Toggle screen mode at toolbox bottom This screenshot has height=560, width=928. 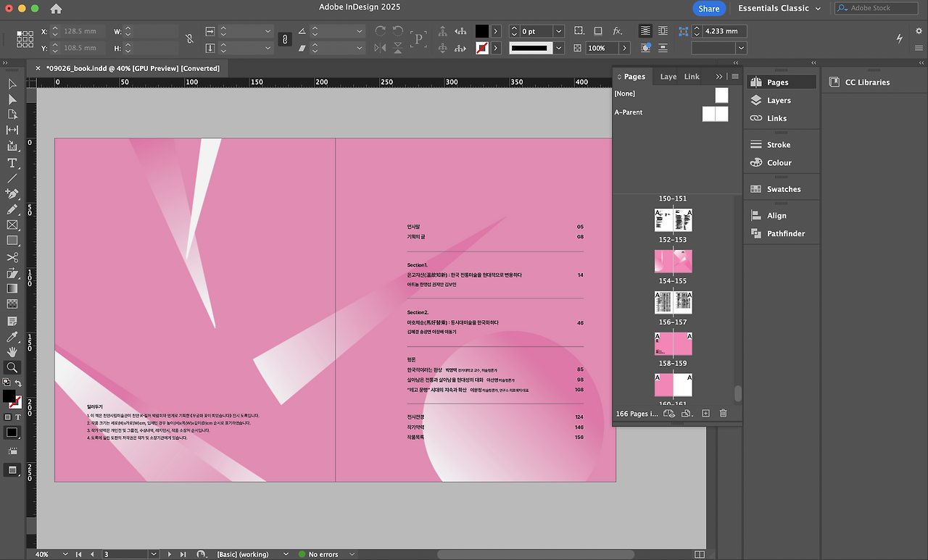coord(12,470)
